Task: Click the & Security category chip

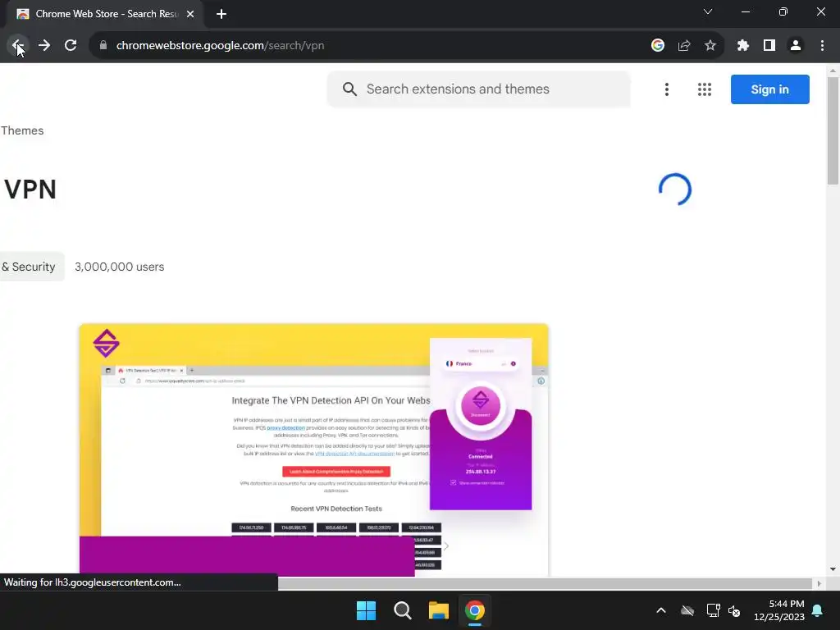Action: (x=32, y=267)
